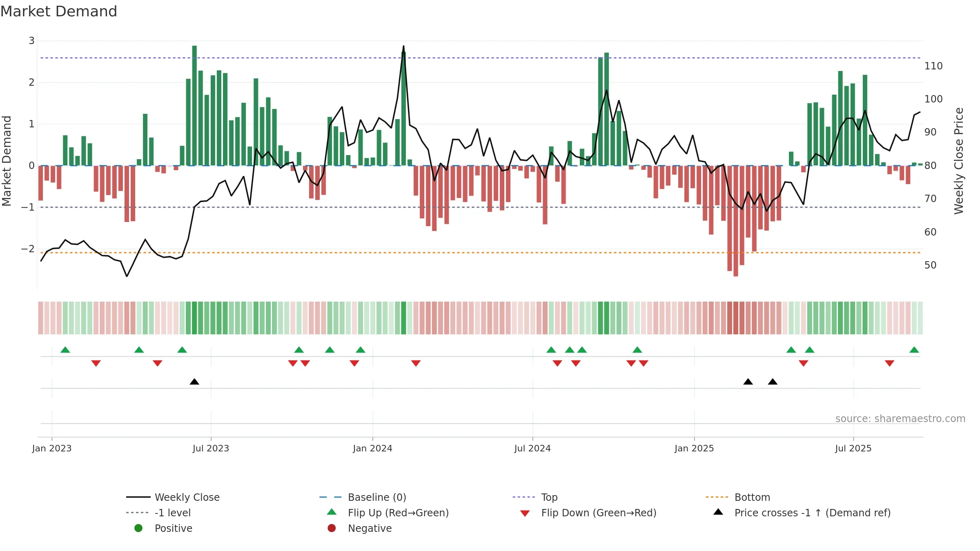The height and width of the screenshot is (551, 980).
Task: Select the last red flip-down triangle in Aug 2025
Action: (890, 363)
